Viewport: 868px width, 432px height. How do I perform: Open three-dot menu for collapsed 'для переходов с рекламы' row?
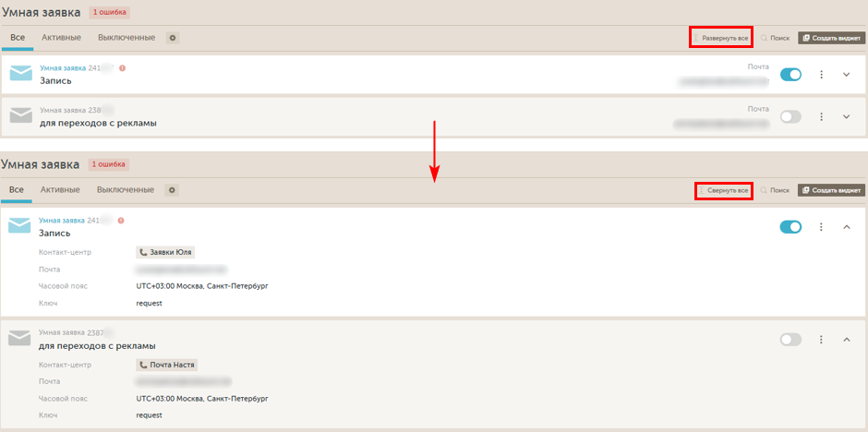(x=821, y=116)
